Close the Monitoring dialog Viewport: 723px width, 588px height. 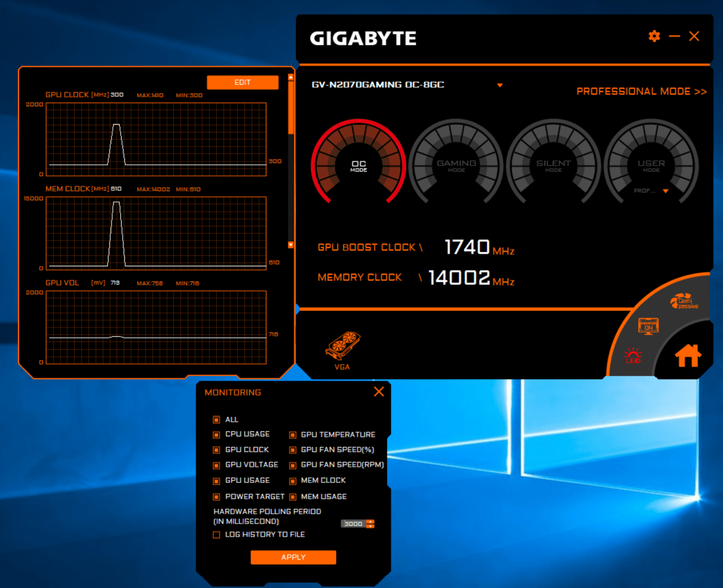tap(379, 392)
